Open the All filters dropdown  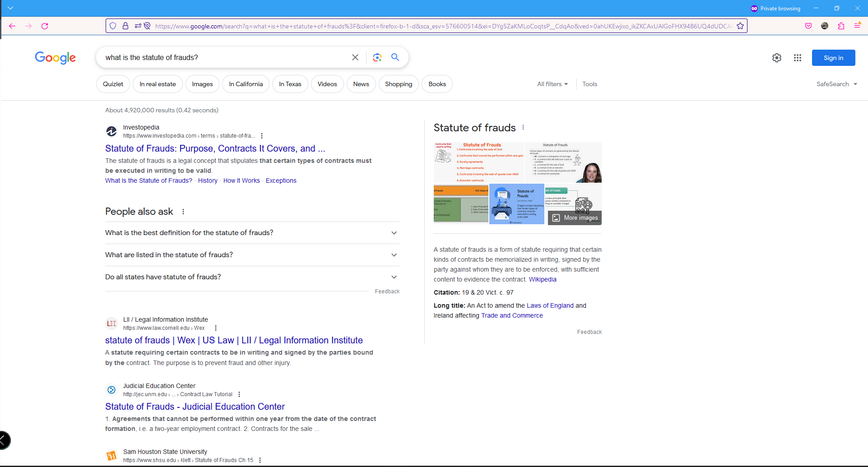(x=552, y=84)
